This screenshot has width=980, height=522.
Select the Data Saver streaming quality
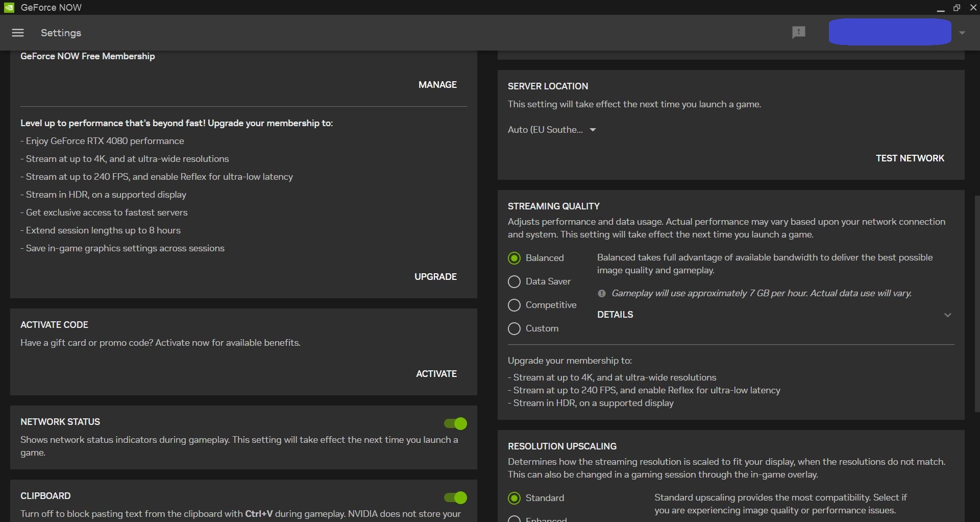(514, 281)
